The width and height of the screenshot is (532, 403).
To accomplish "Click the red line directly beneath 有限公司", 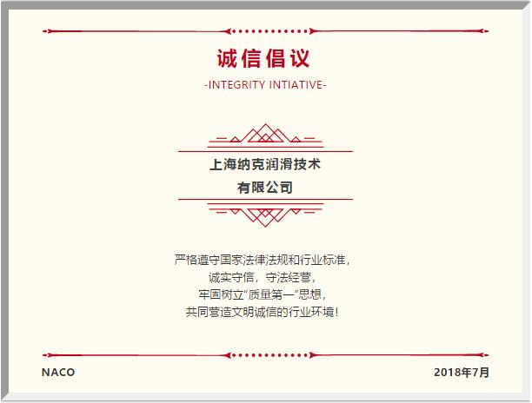I will click(x=265, y=200).
